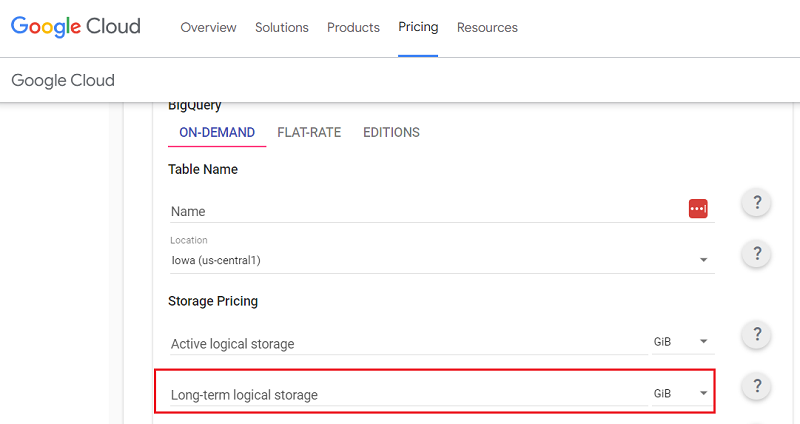Focus the Long-term logical storage input field
800x424 pixels.
(x=409, y=394)
